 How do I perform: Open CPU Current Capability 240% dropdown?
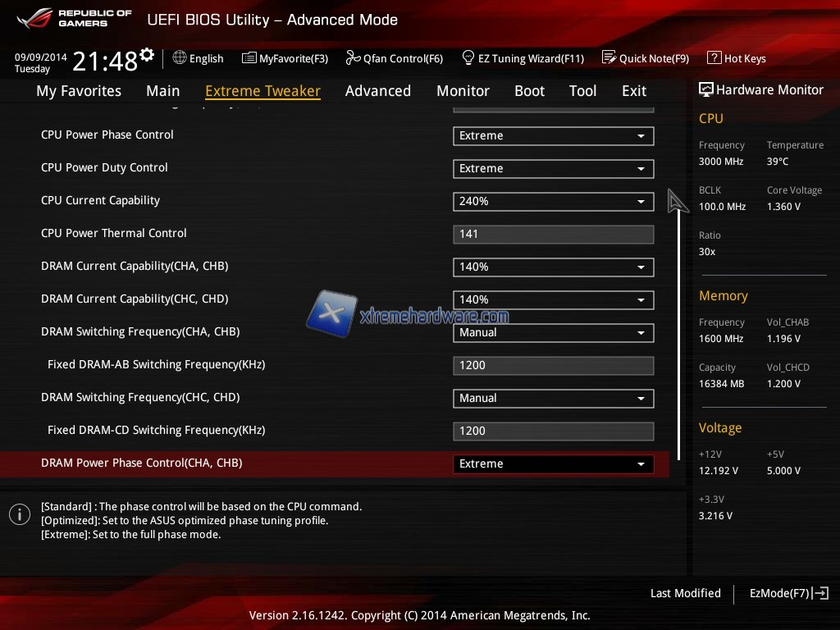click(x=553, y=202)
